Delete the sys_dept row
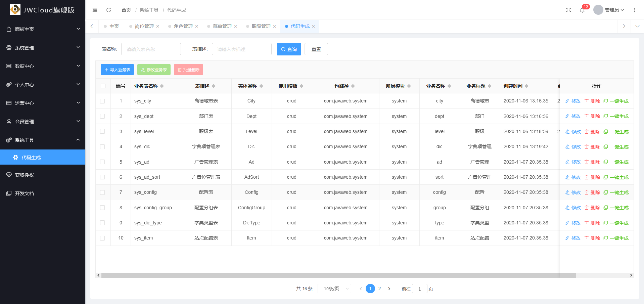Viewport: 644px width, 304px height. [592, 116]
